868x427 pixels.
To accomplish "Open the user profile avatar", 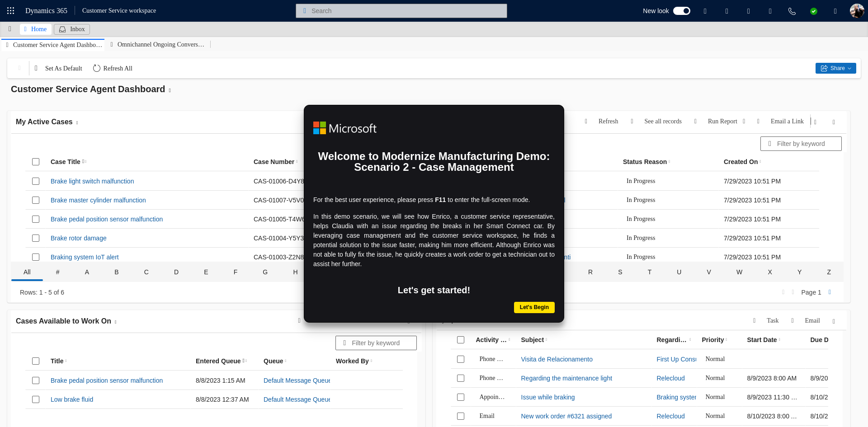I will [x=857, y=11].
